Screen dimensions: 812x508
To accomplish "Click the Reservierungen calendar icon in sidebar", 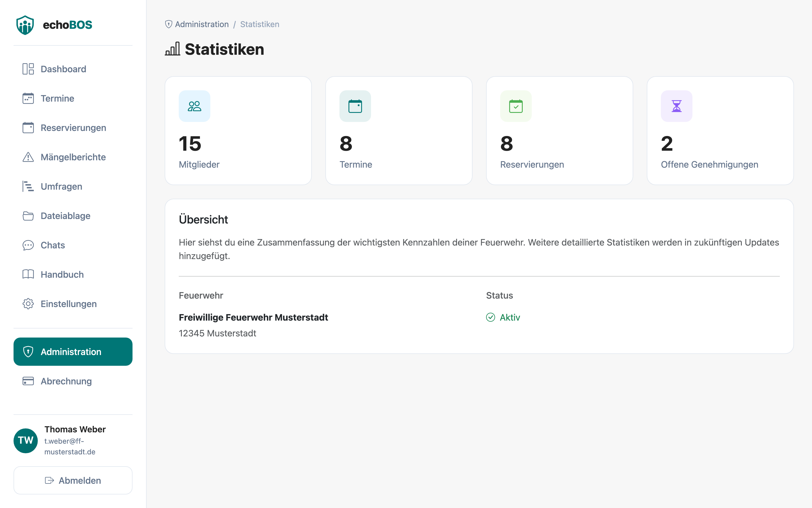I will click(28, 128).
